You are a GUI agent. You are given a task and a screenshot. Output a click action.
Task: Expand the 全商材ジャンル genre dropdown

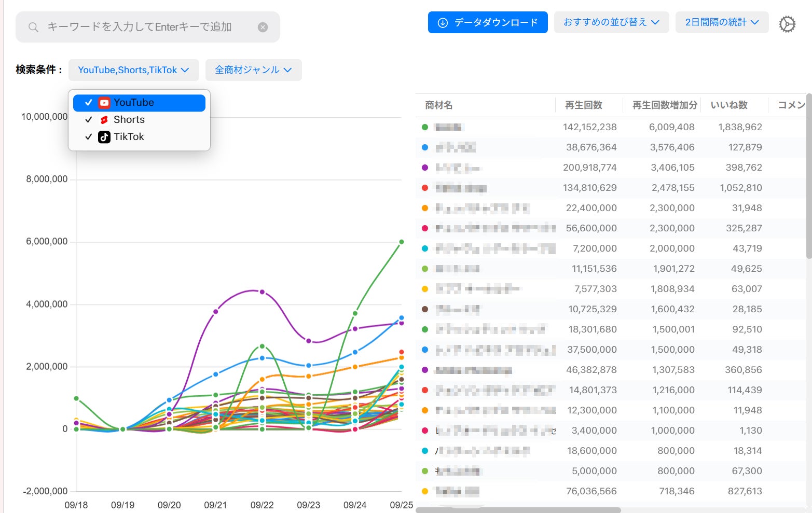click(x=254, y=70)
